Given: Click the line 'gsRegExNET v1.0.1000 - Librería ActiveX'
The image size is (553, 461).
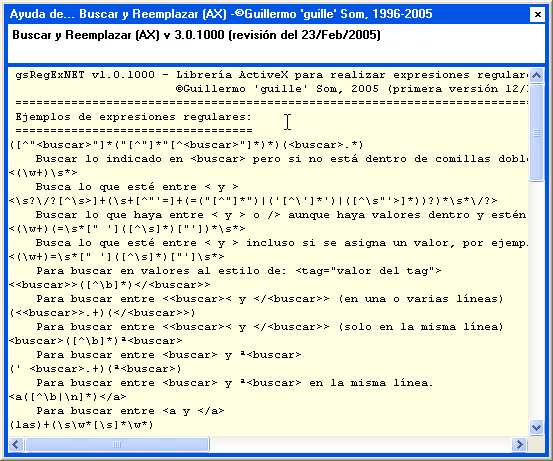Looking at the screenshot, I should click(271, 75).
